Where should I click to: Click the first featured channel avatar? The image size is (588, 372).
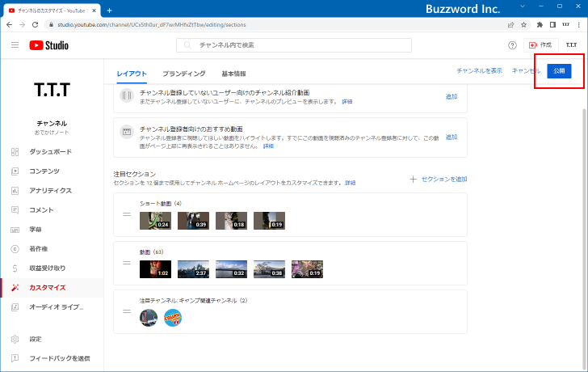tap(149, 318)
